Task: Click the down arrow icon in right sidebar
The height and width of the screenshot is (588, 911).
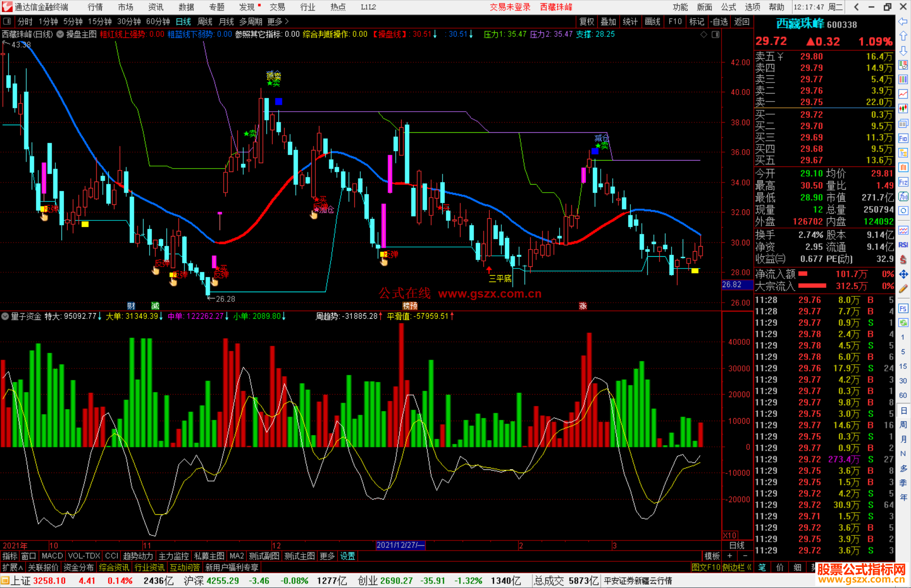Action: (x=903, y=51)
